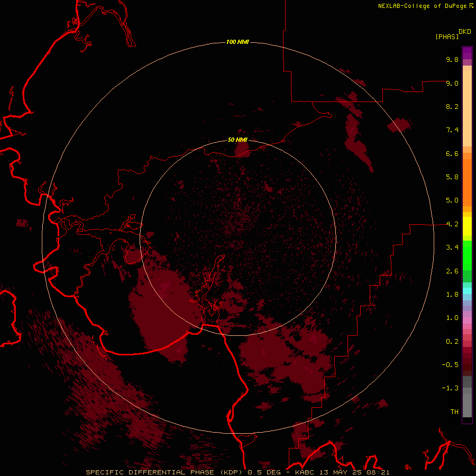The height and width of the screenshot is (476, 476).
Task: Click the 6.6 legend value
Action: 452,153
